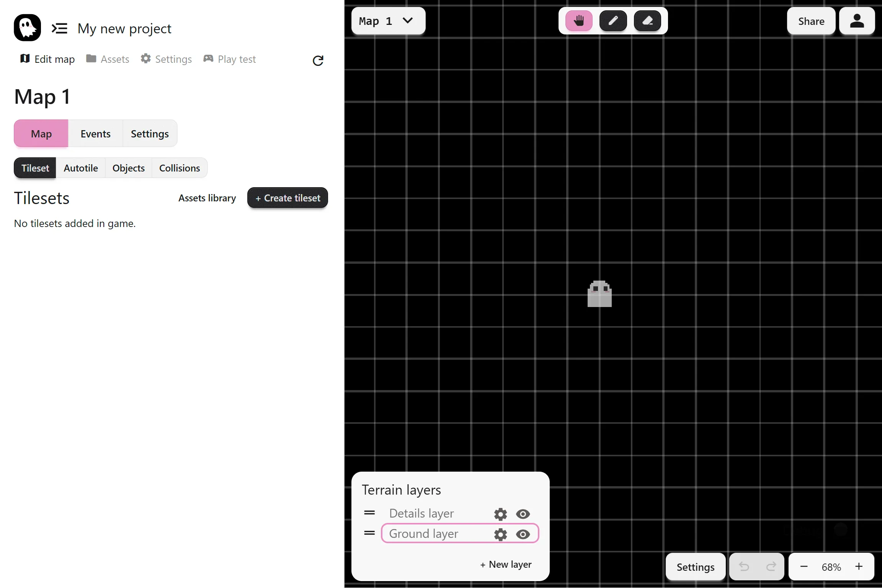Hide the Details layer
The image size is (882, 588).
coord(523,514)
